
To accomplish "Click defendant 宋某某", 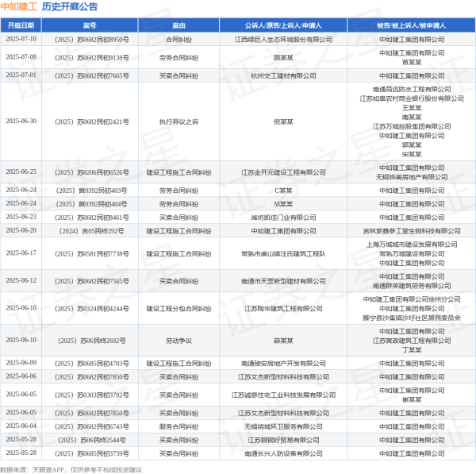I will pos(412,154).
